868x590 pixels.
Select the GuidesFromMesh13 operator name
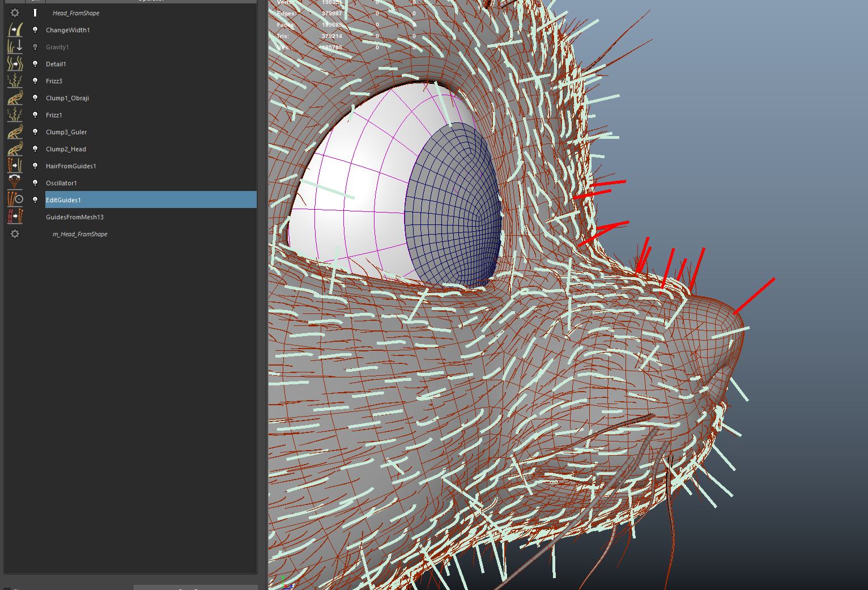coord(74,217)
